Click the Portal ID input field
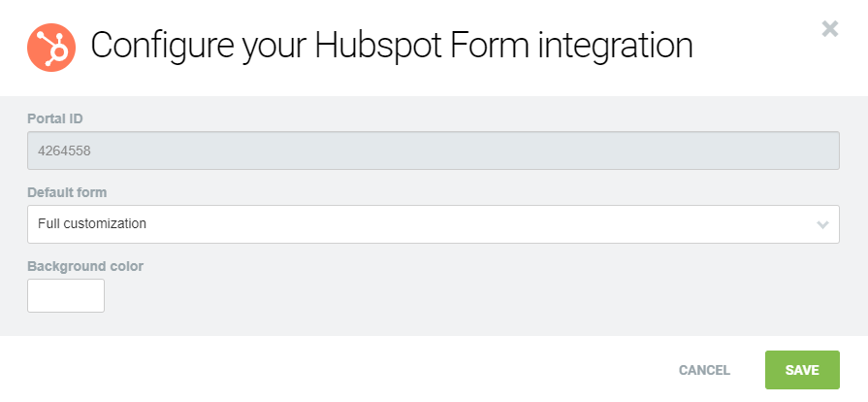This screenshot has height=402, width=868. [x=433, y=151]
